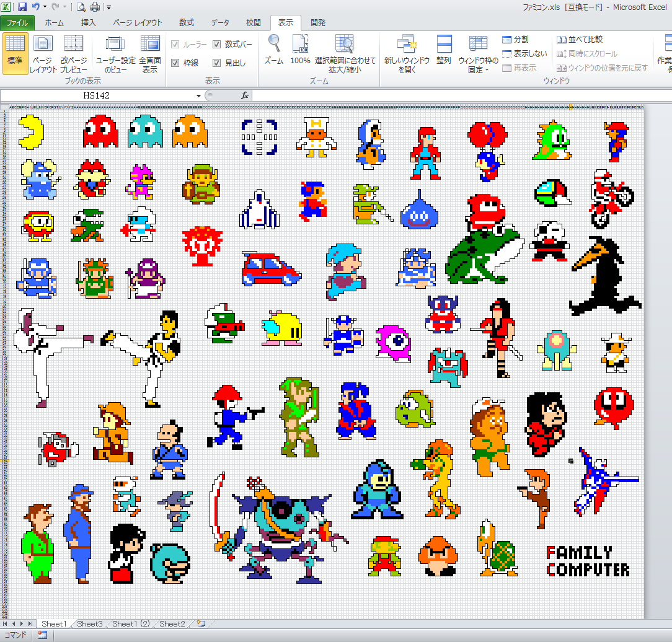Click the 並べて比較 button
672x642 pixels.
pos(580,40)
